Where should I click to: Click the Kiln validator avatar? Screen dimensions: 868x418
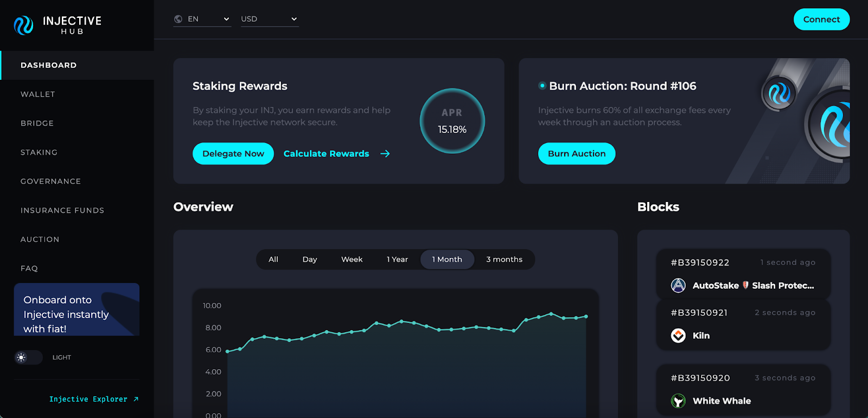click(x=678, y=335)
